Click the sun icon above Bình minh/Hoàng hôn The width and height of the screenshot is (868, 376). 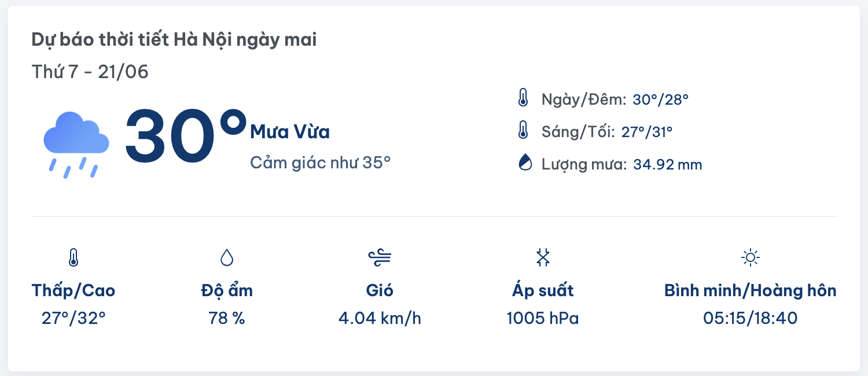pos(751,257)
